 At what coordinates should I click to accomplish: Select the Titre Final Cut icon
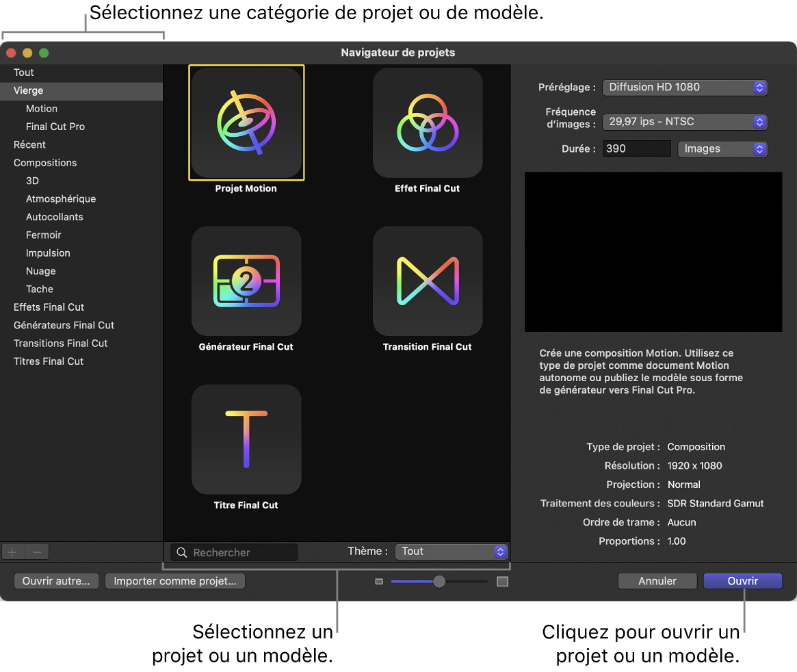coord(246,439)
